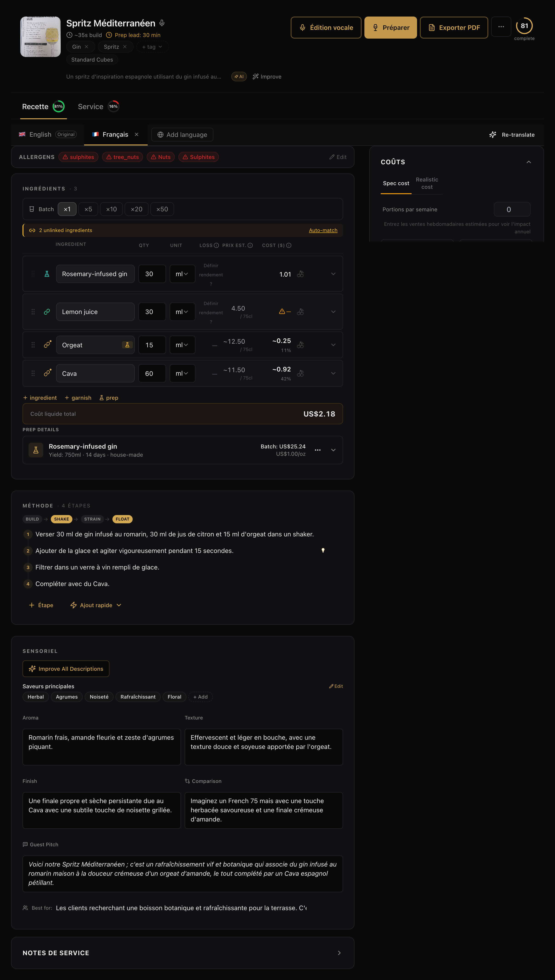The width and height of the screenshot is (555, 980).
Task: Click Add language button
Action: tap(182, 134)
